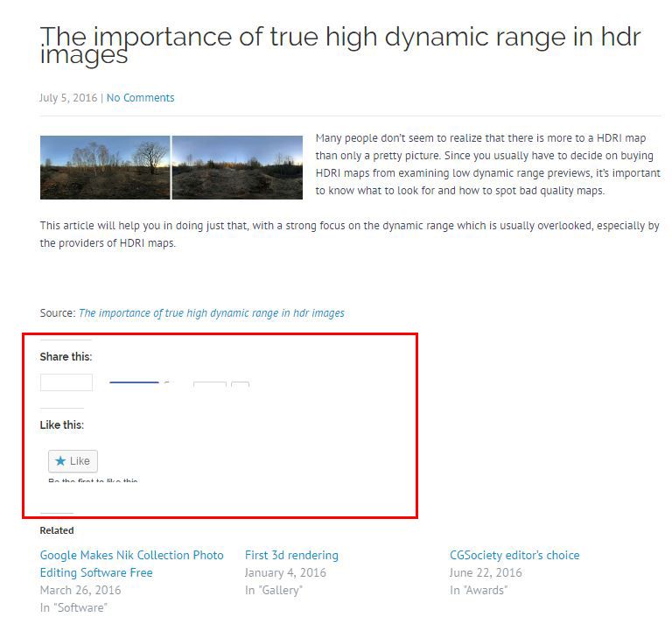Open the left birch trees panorama thumbnail

click(x=105, y=167)
